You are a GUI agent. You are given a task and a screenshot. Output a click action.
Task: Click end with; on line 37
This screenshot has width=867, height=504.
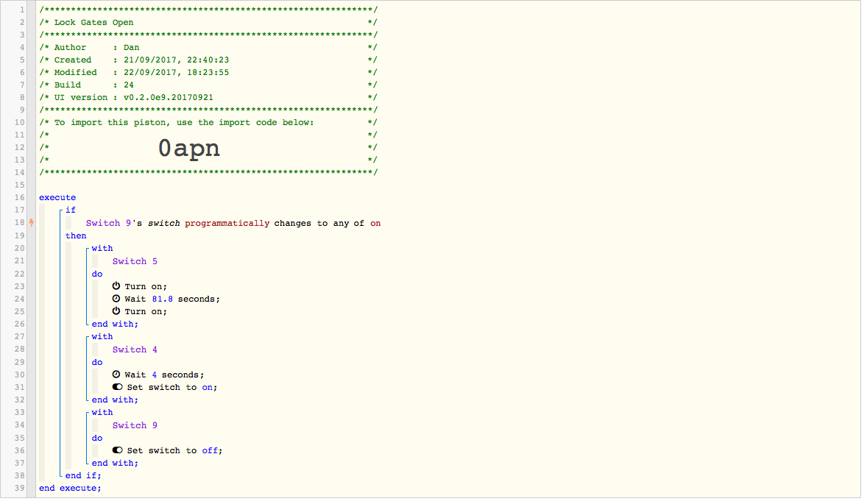click(115, 463)
